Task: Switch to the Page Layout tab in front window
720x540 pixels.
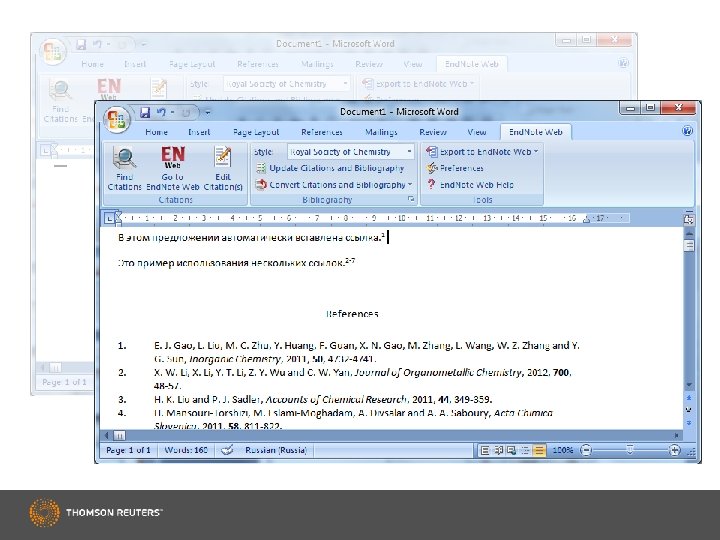Action: tap(256, 132)
